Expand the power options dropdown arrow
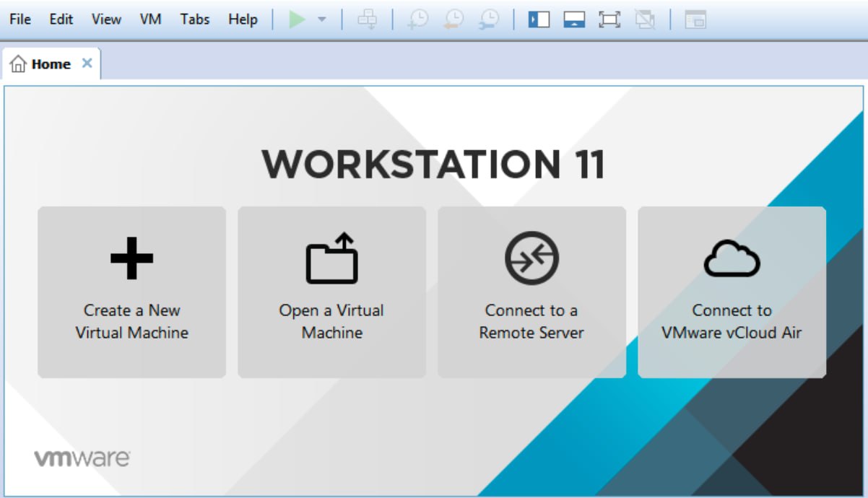This screenshot has height=498, width=868. click(x=322, y=19)
